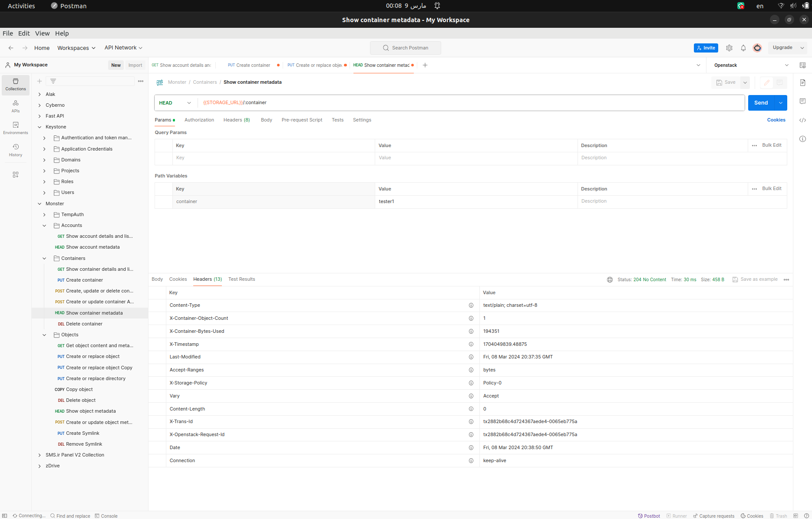This screenshot has width=812, height=519.
Task: Switch to the Pre-request Script tab
Action: tap(302, 120)
